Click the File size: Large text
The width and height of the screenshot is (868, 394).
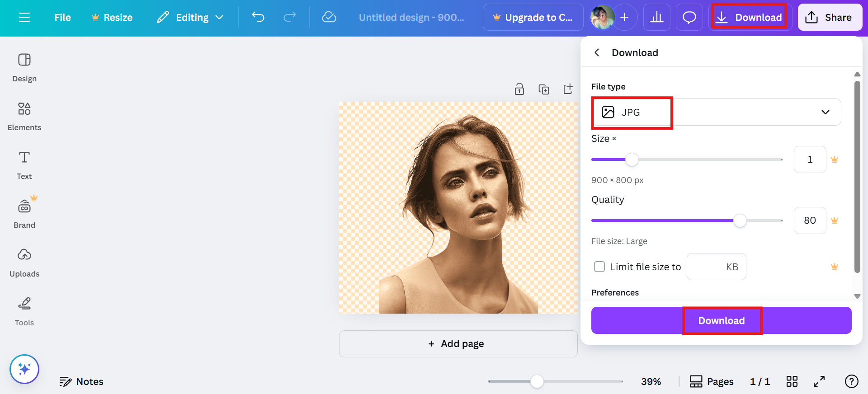(619, 241)
